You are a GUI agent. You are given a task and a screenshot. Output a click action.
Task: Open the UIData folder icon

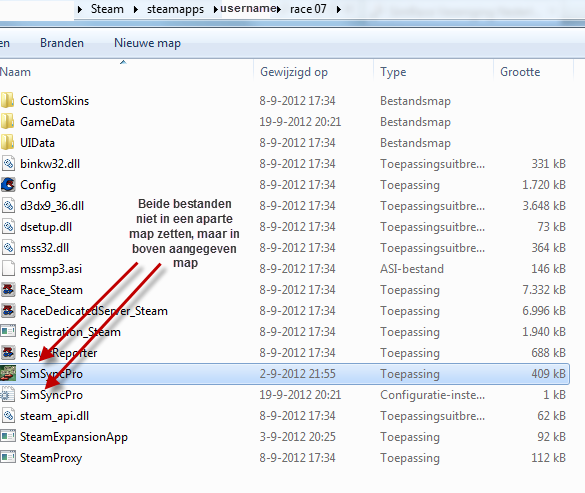tap(7, 143)
